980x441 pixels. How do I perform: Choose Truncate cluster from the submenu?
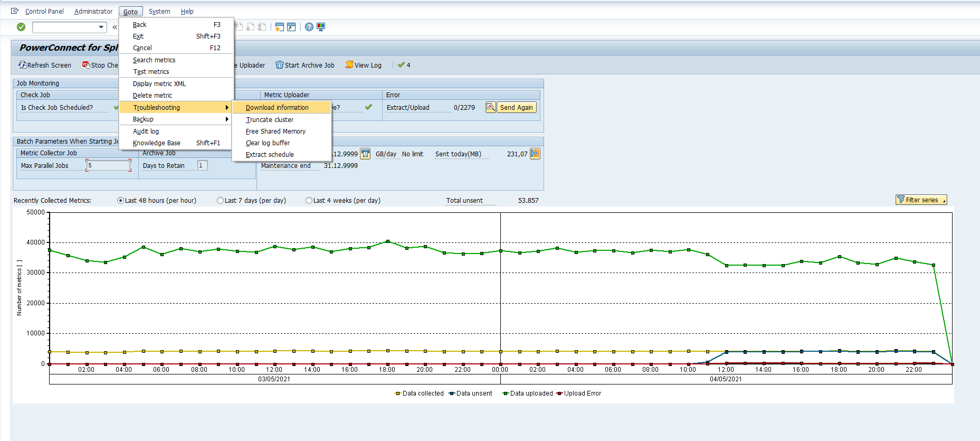click(x=270, y=120)
